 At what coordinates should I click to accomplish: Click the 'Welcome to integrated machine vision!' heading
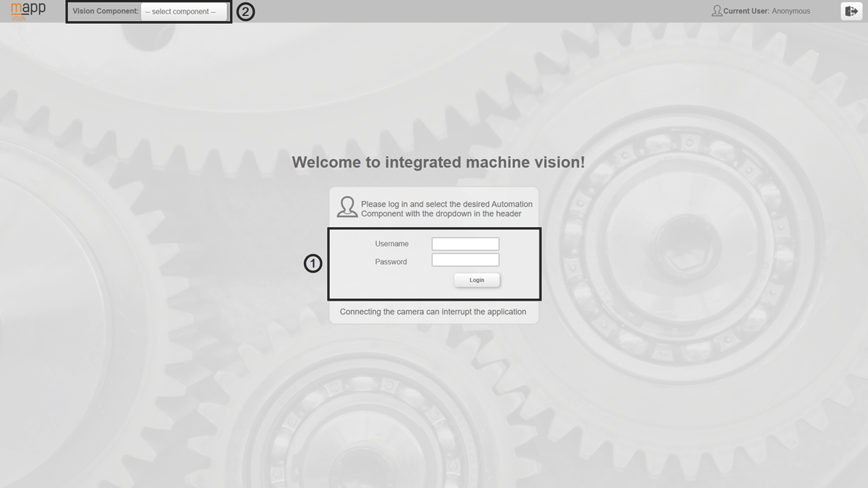pos(438,162)
